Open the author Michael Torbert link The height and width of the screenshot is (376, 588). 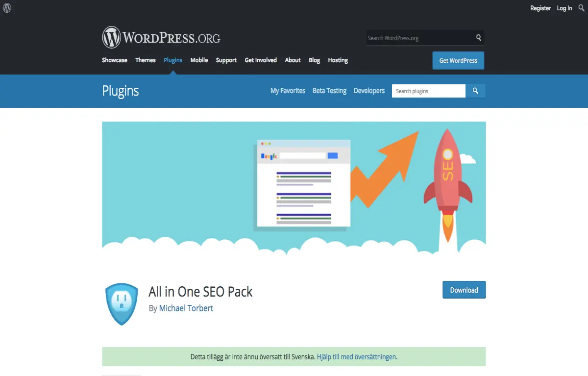click(186, 308)
